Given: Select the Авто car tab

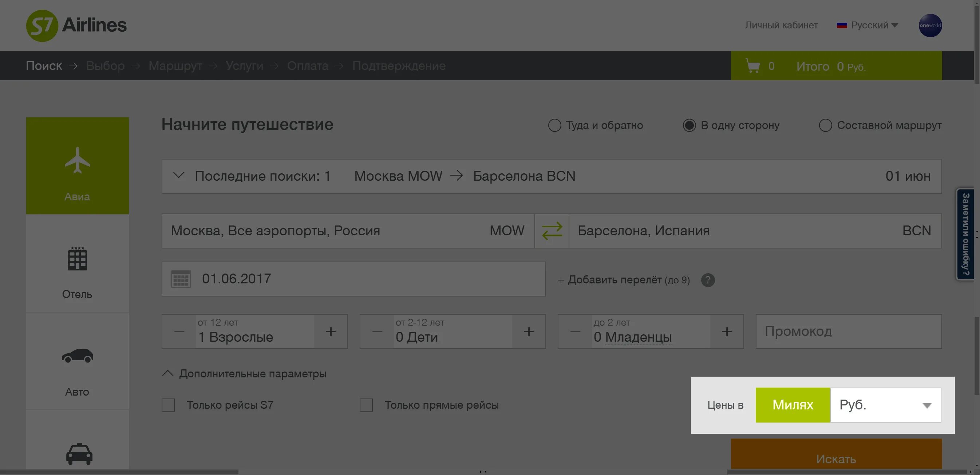Looking at the screenshot, I should tap(77, 361).
